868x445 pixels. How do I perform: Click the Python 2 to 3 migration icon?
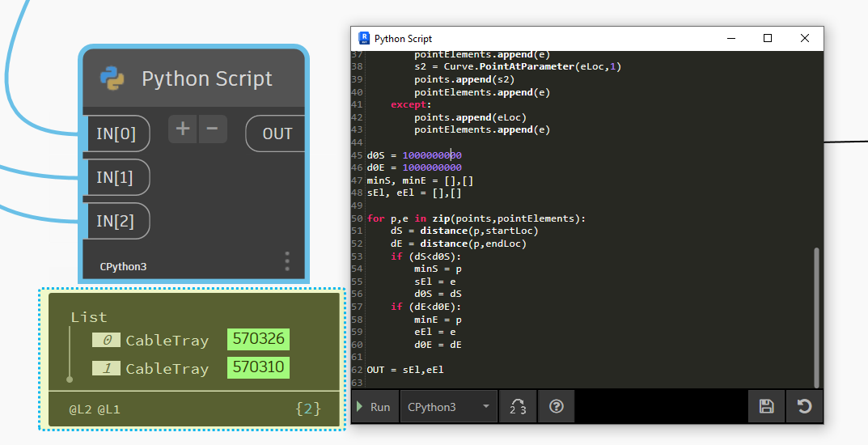coord(518,407)
